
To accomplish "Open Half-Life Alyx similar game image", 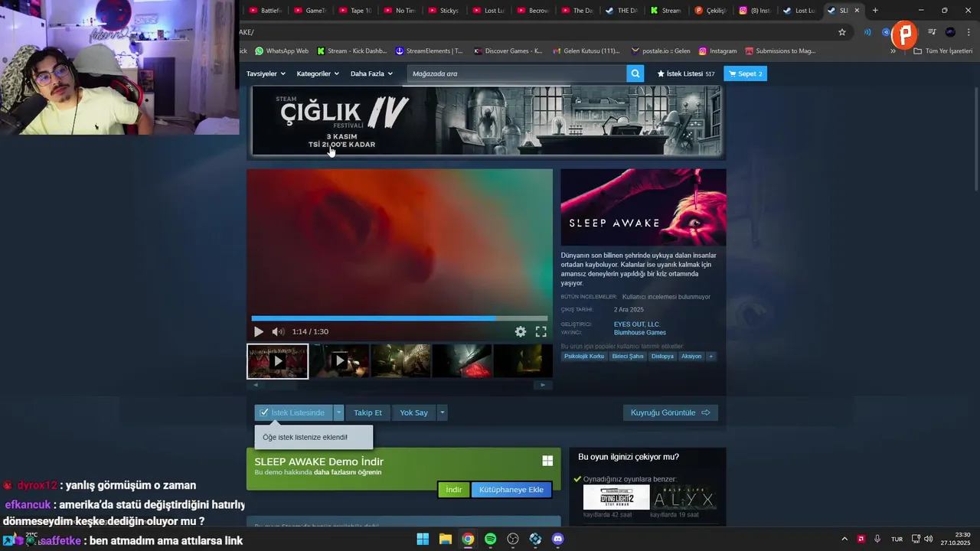I will (x=683, y=497).
